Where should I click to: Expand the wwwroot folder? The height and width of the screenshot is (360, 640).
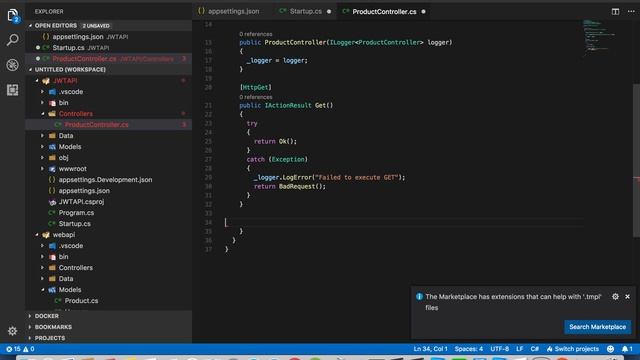pyautogui.click(x=42, y=169)
